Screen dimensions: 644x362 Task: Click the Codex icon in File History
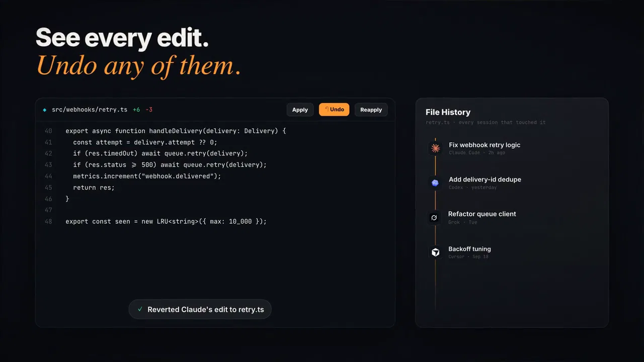click(435, 183)
